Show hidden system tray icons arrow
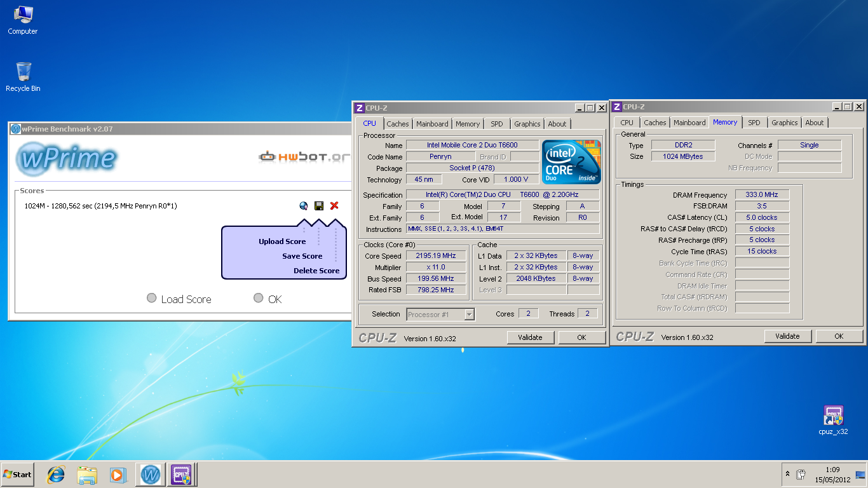 pyautogui.click(x=788, y=474)
